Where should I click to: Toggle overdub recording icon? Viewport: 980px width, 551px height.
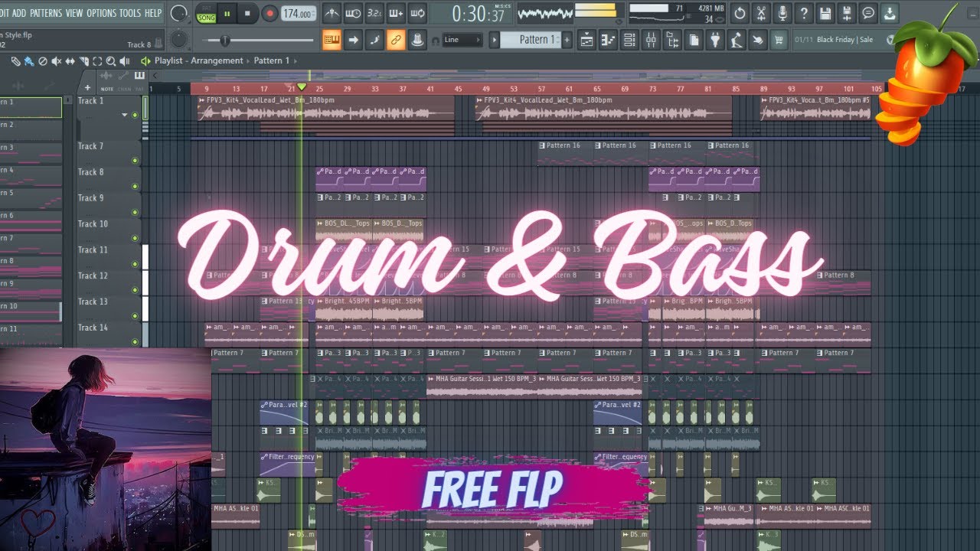(396, 13)
